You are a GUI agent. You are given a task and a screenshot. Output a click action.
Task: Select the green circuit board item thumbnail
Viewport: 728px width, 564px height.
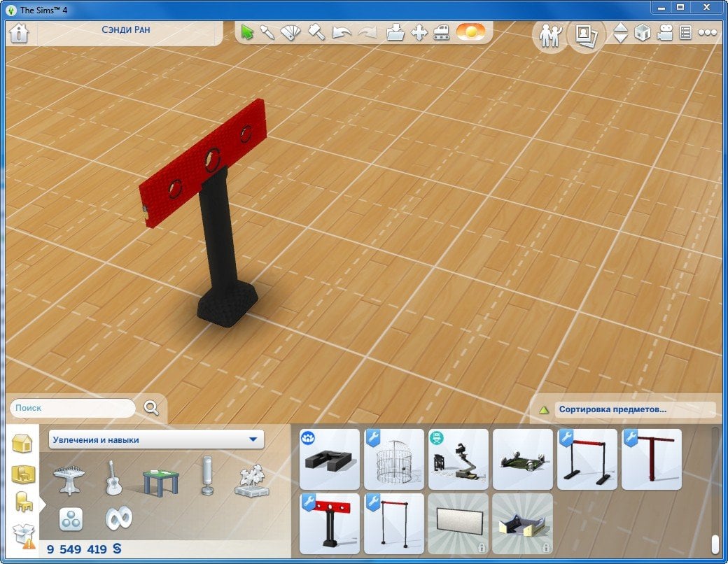523,459
